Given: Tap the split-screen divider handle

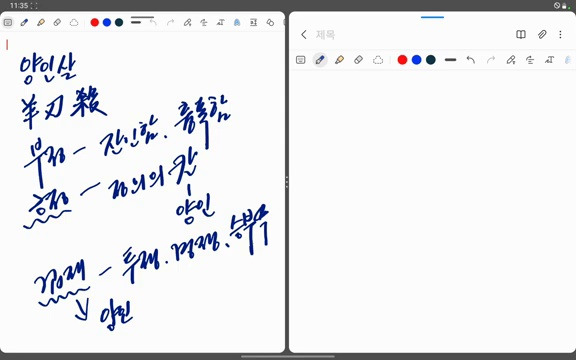Looking at the screenshot, I should click(287, 182).
